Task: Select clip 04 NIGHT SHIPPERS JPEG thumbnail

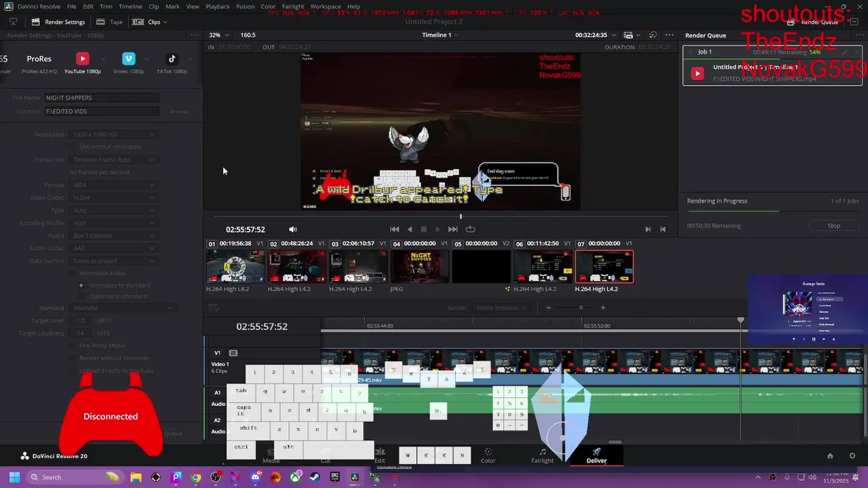Action: pyautogui.click(x=420, y=266)
